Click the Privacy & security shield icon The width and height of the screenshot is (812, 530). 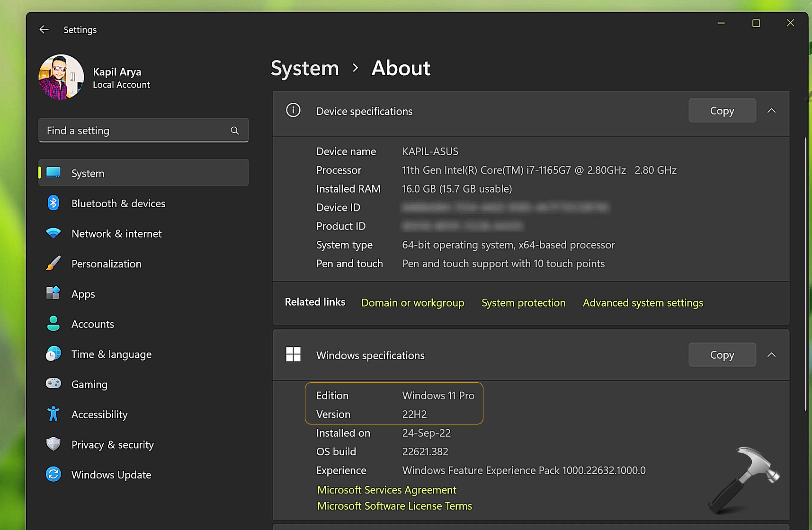(x=53, y=444)
